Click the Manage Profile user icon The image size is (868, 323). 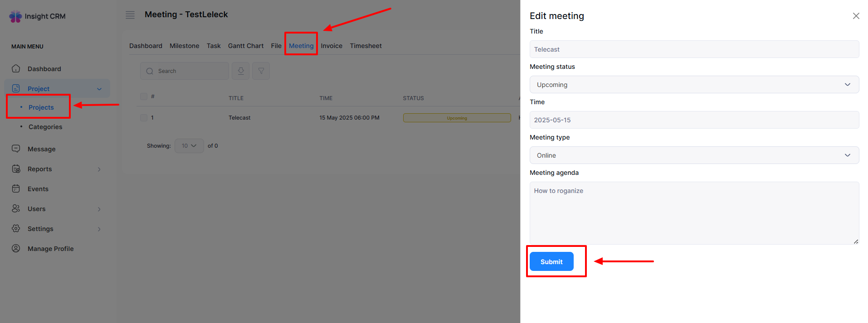[16, 249]
